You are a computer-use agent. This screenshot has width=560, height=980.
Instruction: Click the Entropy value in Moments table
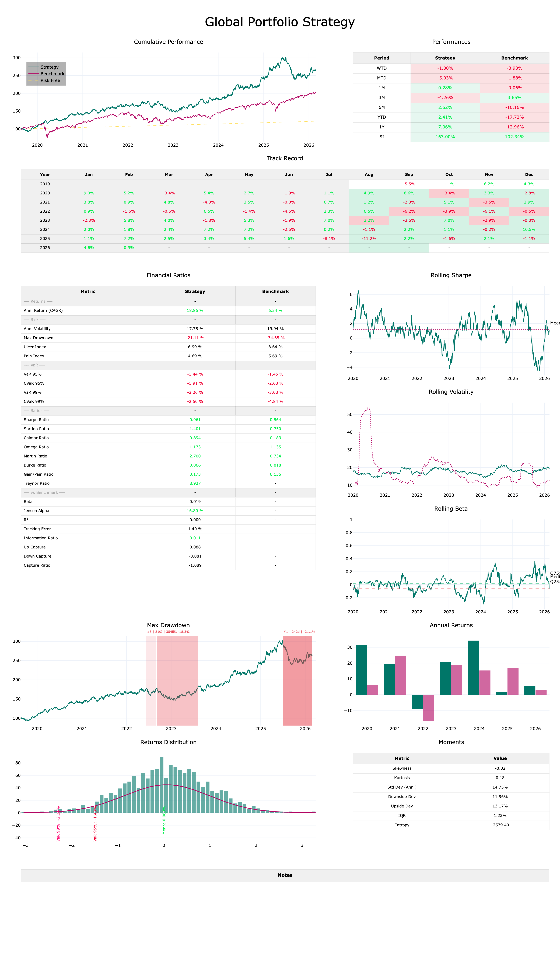click(500, 825)
